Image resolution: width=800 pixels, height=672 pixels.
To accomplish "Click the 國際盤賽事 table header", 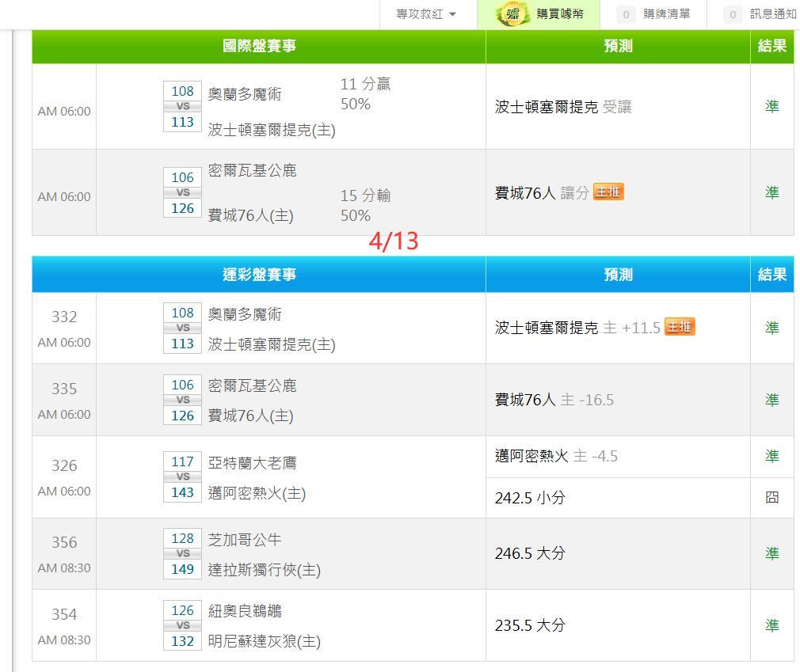I will pos(259,46).
